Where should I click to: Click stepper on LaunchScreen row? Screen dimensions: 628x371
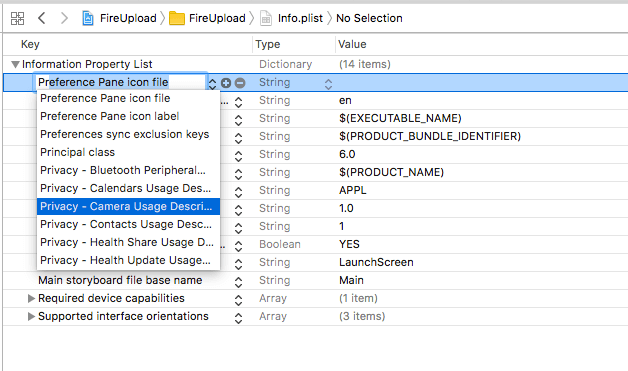tap(238, 264)
